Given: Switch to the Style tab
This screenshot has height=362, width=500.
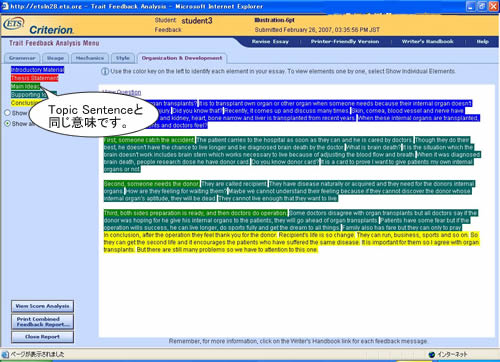Looking at the screenshot, I should 123,58.
